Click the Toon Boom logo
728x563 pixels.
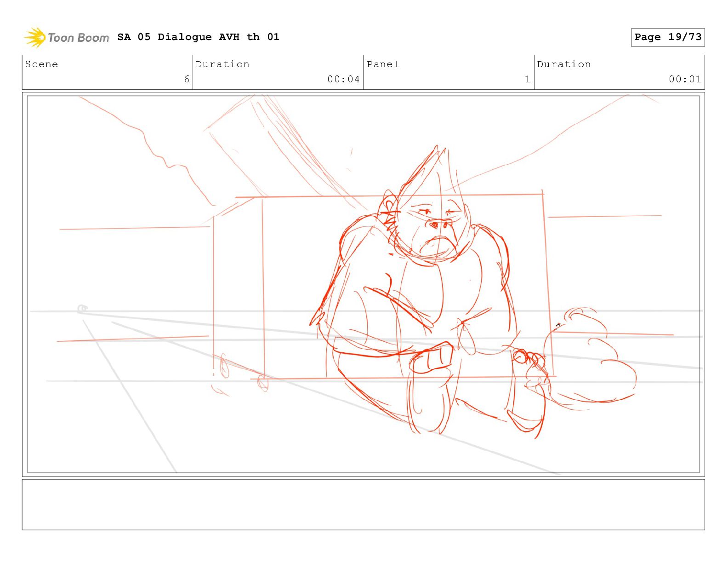click(67, 37)
